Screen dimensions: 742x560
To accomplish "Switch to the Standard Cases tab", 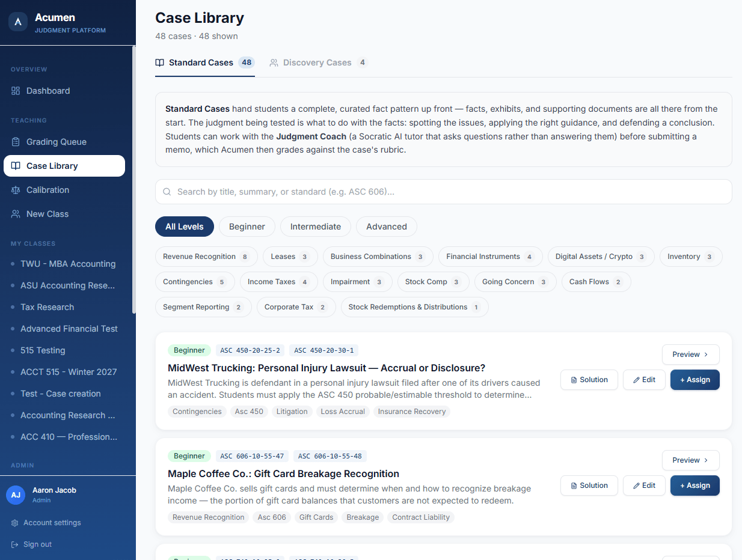I will (205, 62).
